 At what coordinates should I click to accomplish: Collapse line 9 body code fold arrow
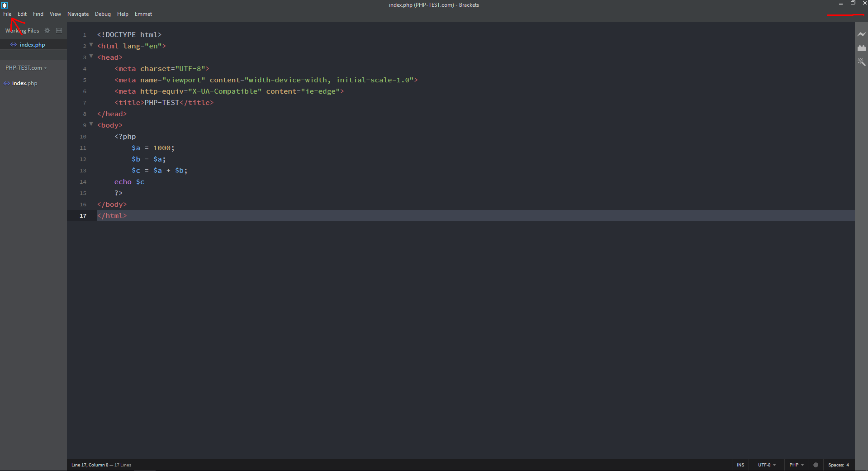(91, 124)
